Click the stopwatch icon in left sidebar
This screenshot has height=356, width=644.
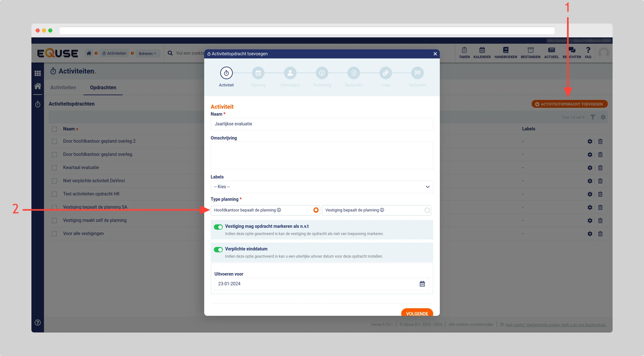tap(38, 104)
